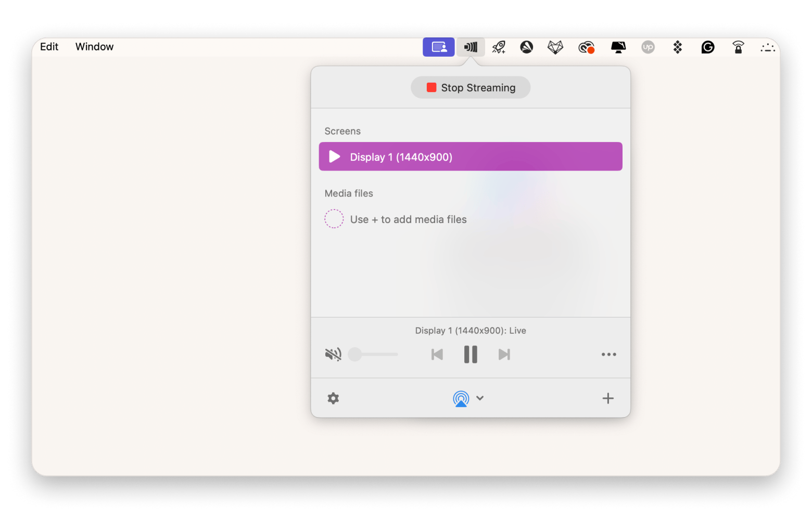Screen dimensions: 812x519
Task: Click the AirPlay device icon
Action: [461, 398]
